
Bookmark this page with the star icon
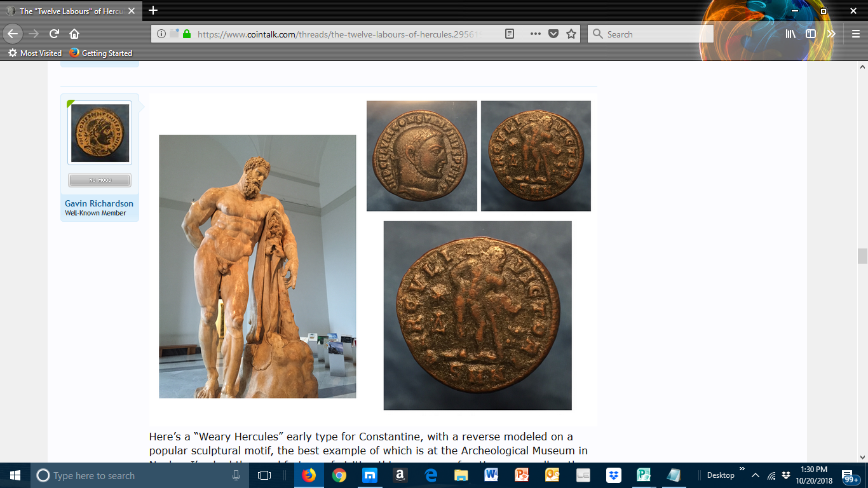pos(571,34)
